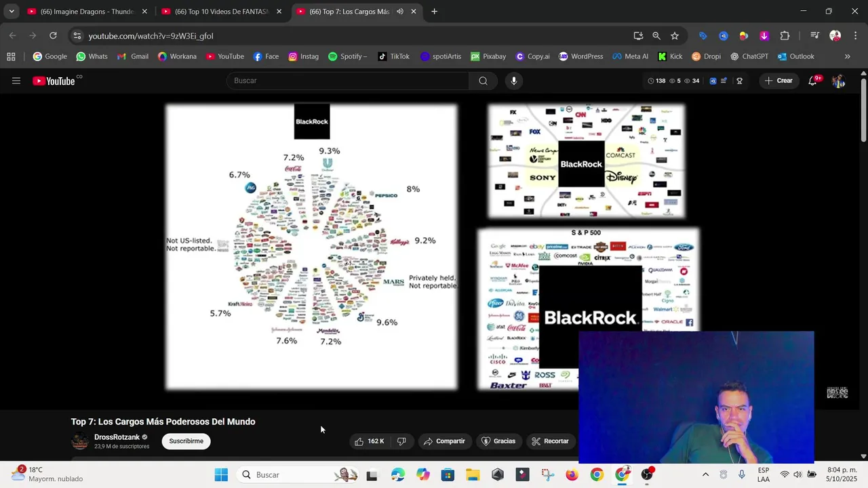The image size is (868, 488).
Task: Open YouTube notifications bell
Action: click(812, 81)
